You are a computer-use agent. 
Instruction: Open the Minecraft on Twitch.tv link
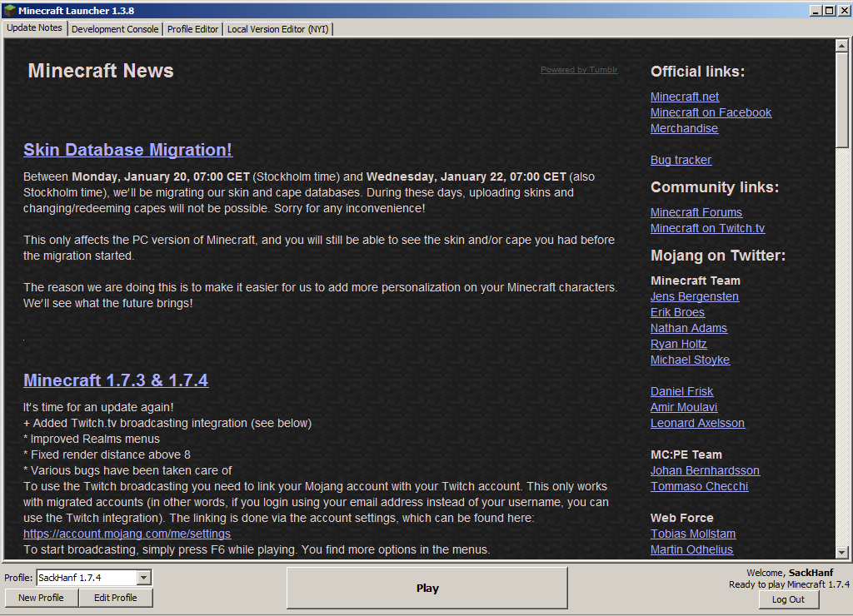[707, 228]
